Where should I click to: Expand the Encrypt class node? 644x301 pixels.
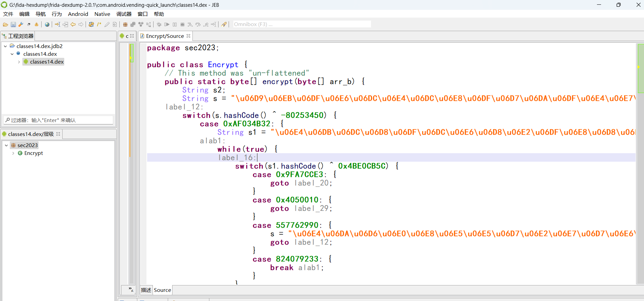pos(13,153)
